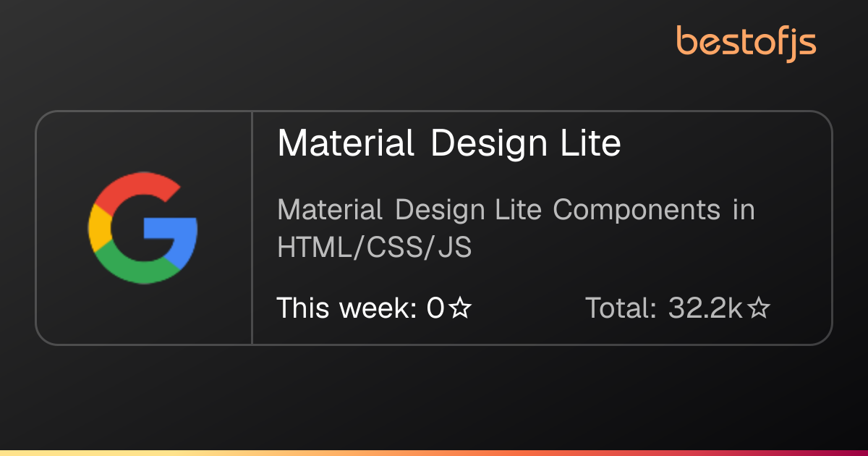Click the 32.2k star count number

pos(705,309)
